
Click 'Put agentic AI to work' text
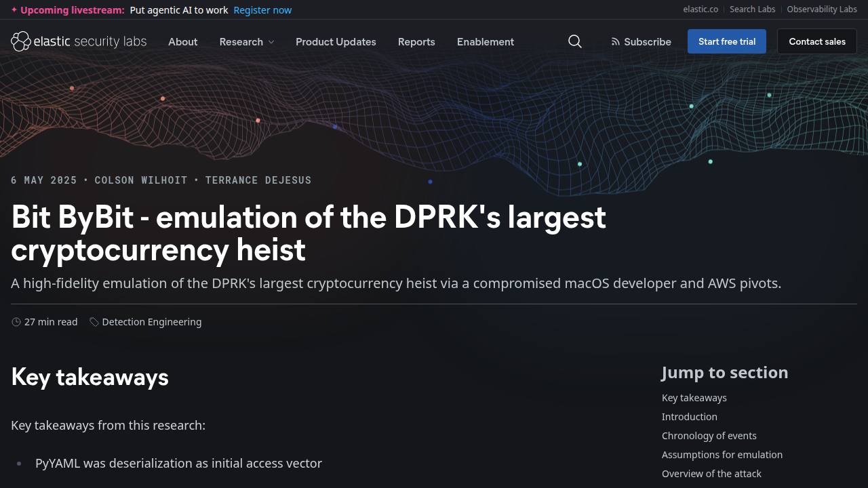pos(179,10)
